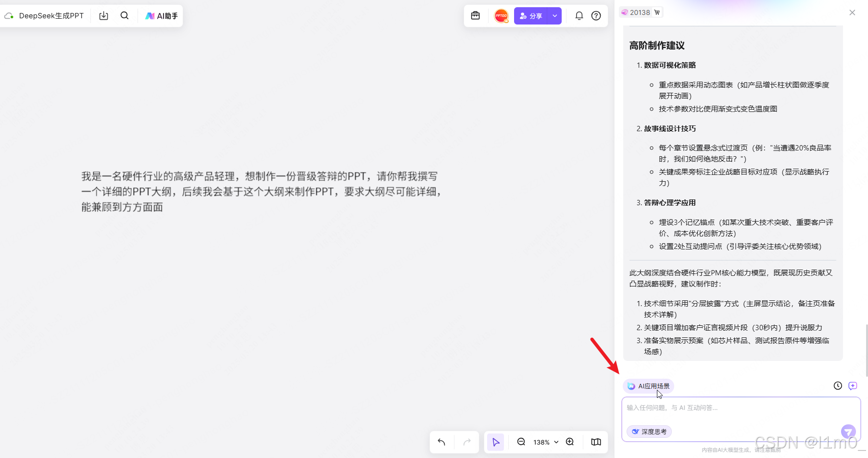The width and height of the screenshot is (868, 458).
Task: Zoom out with the minus magnifier
Action: coord(521,442)
